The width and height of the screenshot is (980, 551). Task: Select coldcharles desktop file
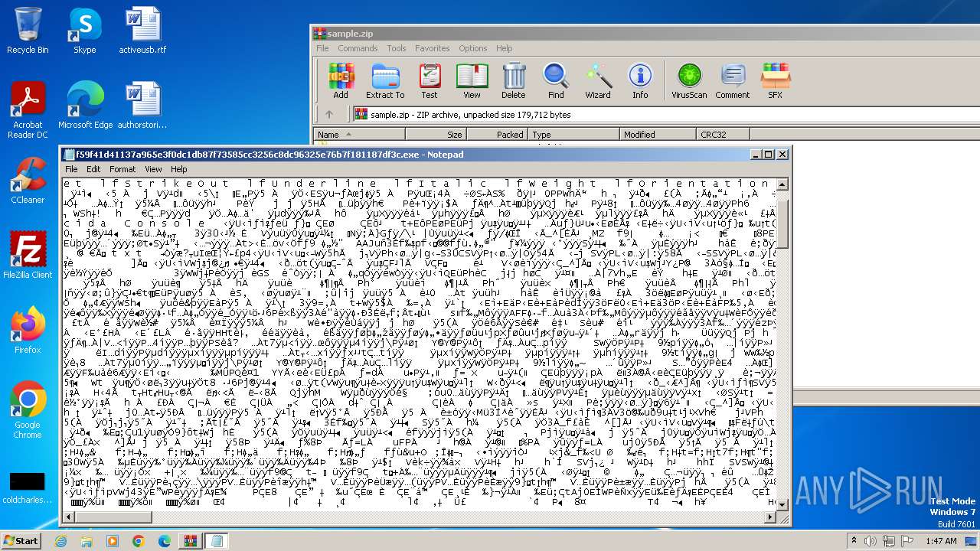point(28,488)
